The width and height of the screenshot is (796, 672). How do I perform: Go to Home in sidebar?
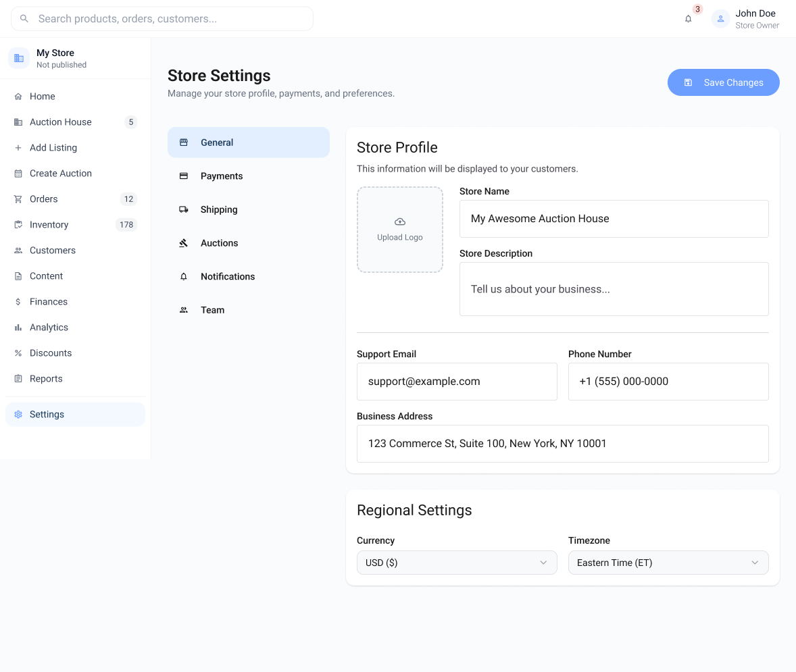click(x=75, y=97)
